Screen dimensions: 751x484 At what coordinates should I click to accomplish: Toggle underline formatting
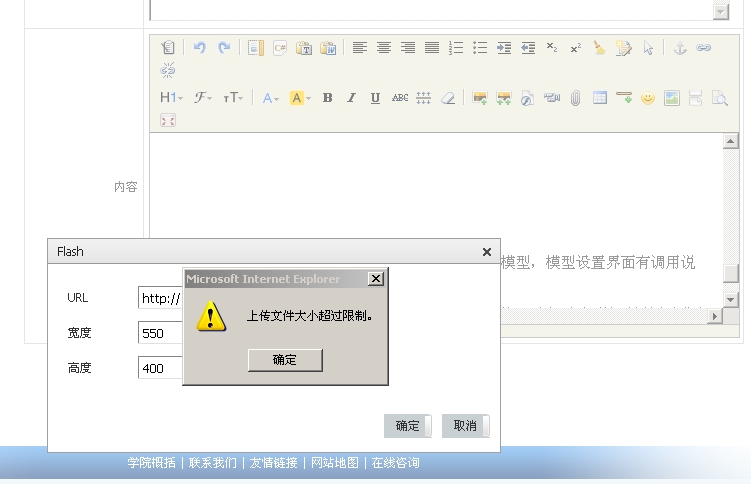pos(375,98)
